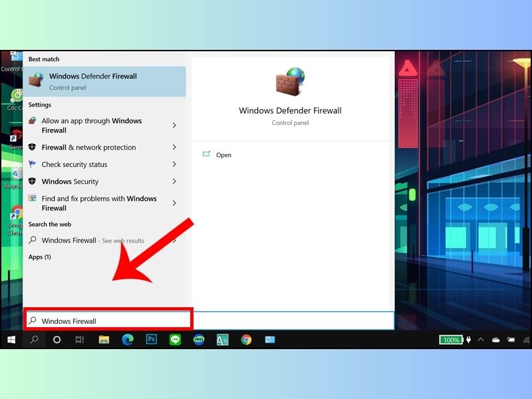Click the small battery icon beside the OneDrive cloud
Image resolution: width=532 pixels, height=399 pixels.
point(511,340)
